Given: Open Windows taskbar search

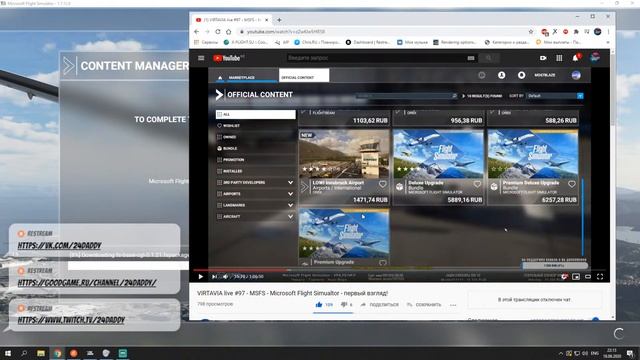Looking at the screenshot, I should pyautogui.click(x=24, y=353).
